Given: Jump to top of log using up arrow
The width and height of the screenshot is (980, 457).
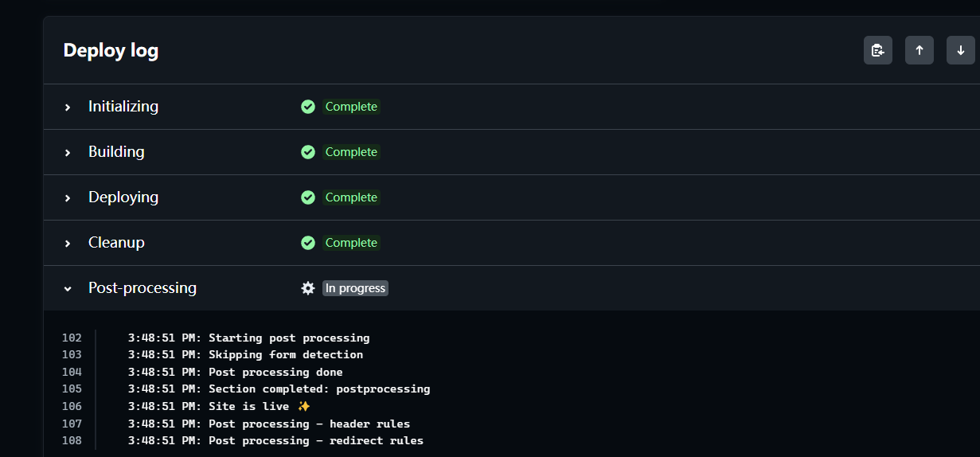Looking at the screenshot, I should click(x=919, y=50).
